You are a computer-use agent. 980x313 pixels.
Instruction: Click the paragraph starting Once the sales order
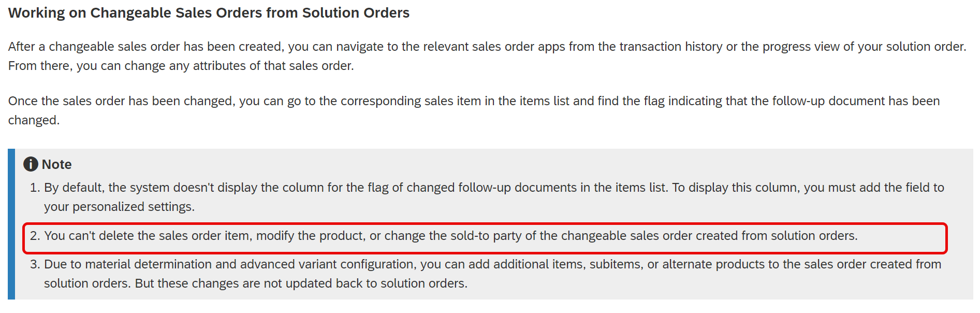tap(474, 110)
